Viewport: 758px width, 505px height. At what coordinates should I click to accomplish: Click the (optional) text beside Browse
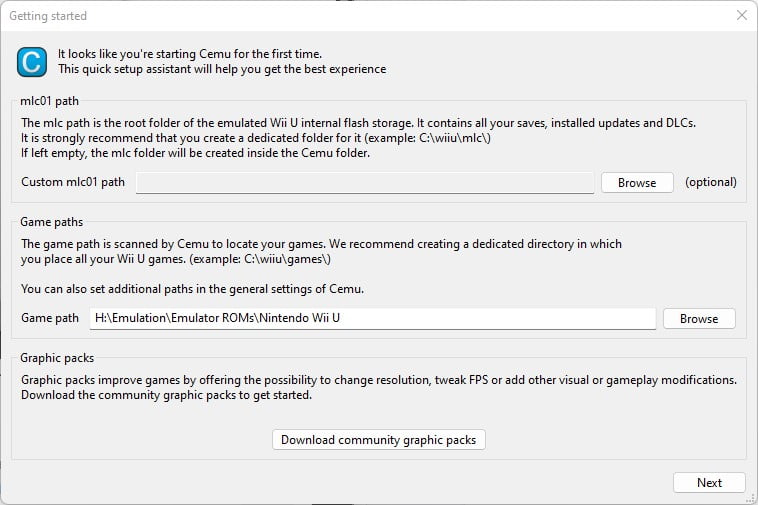pyautogui.click(x=711, y=182)
